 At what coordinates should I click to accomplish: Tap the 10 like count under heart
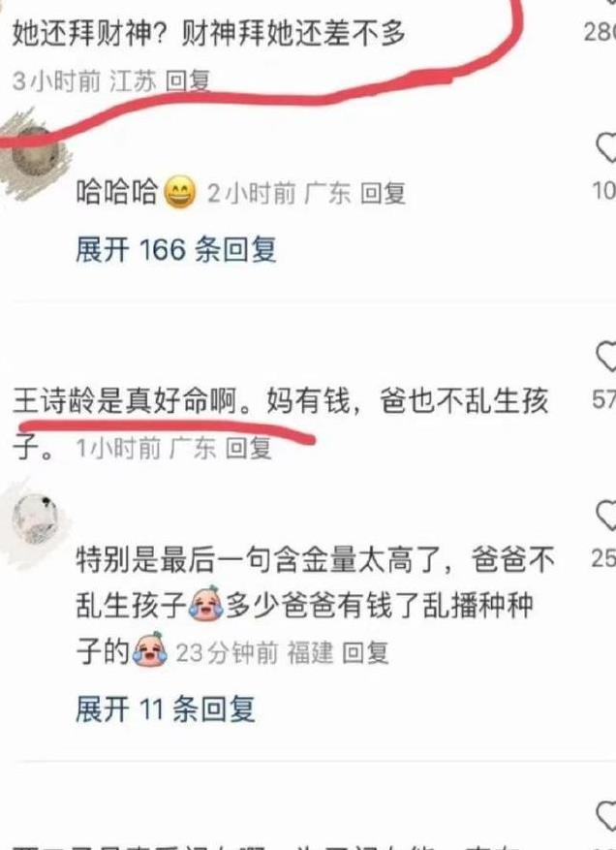pos(604,190)
